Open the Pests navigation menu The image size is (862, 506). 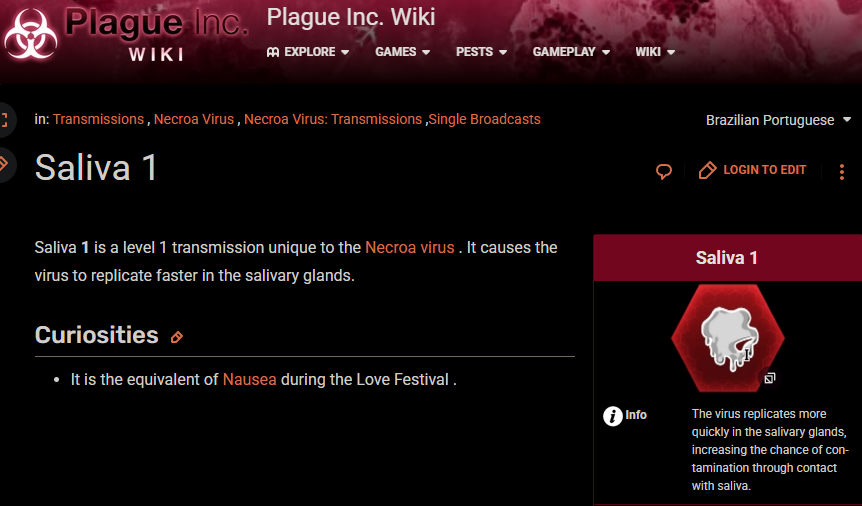[x=481, y=52]
